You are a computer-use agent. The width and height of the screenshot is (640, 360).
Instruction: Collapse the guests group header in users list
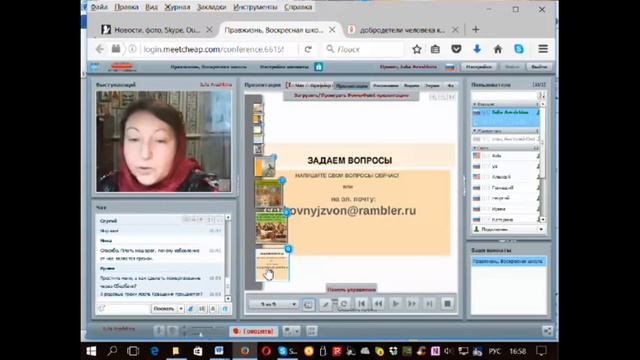[x=506, y=148]
